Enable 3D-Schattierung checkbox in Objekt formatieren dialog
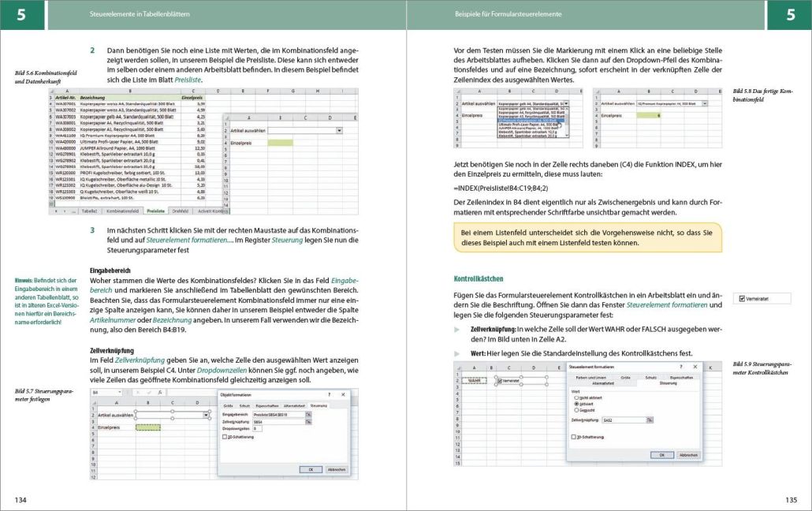The width and height of the screenshot is (812, 511). coord(225,436)
